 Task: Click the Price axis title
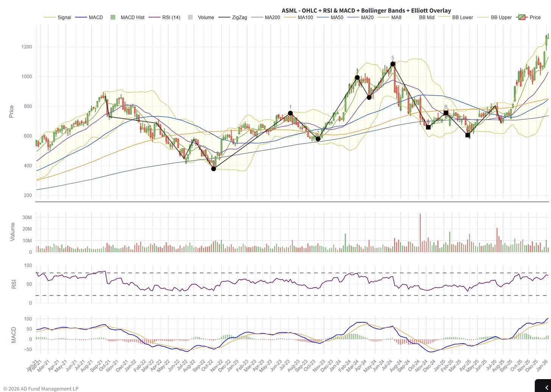click(x=11, y=112)
